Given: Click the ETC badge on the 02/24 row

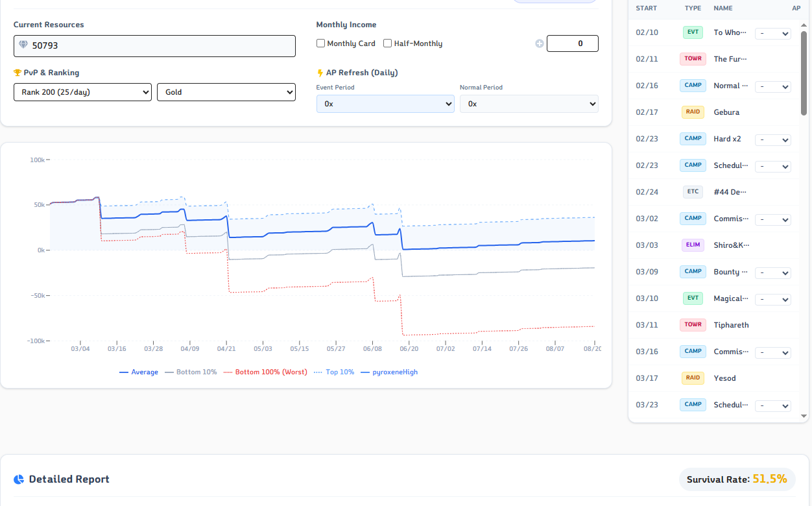Looking at the screenshot, I should [693, 192].
